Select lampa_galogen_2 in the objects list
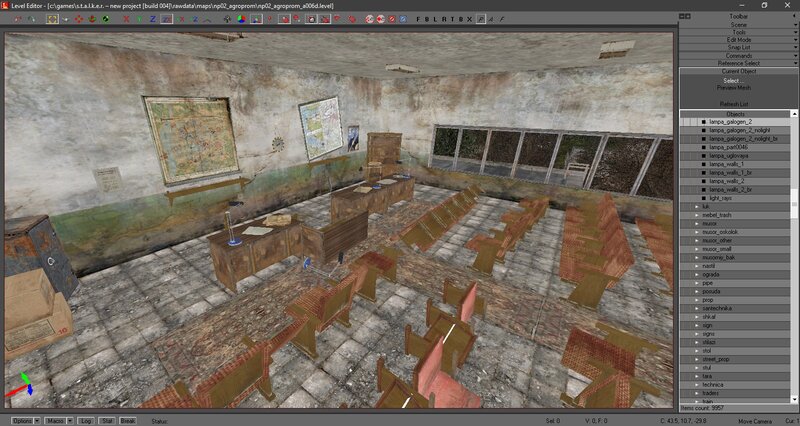 point(730,122)
